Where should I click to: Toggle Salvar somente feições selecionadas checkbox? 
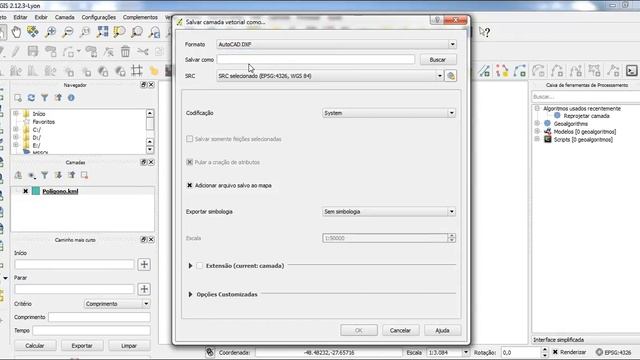point(189,139)
